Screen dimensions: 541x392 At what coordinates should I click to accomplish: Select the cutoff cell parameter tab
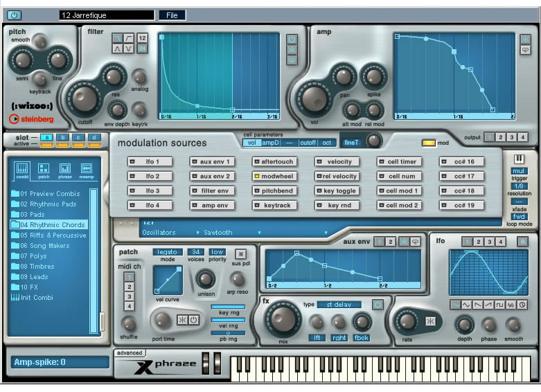click(308, 143)
